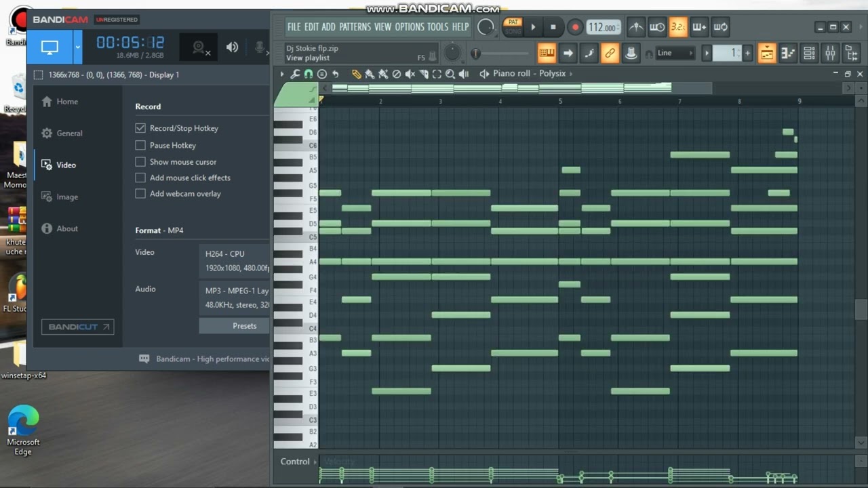
Task: Open the HELP menu
Action: (x=460, y=27)
